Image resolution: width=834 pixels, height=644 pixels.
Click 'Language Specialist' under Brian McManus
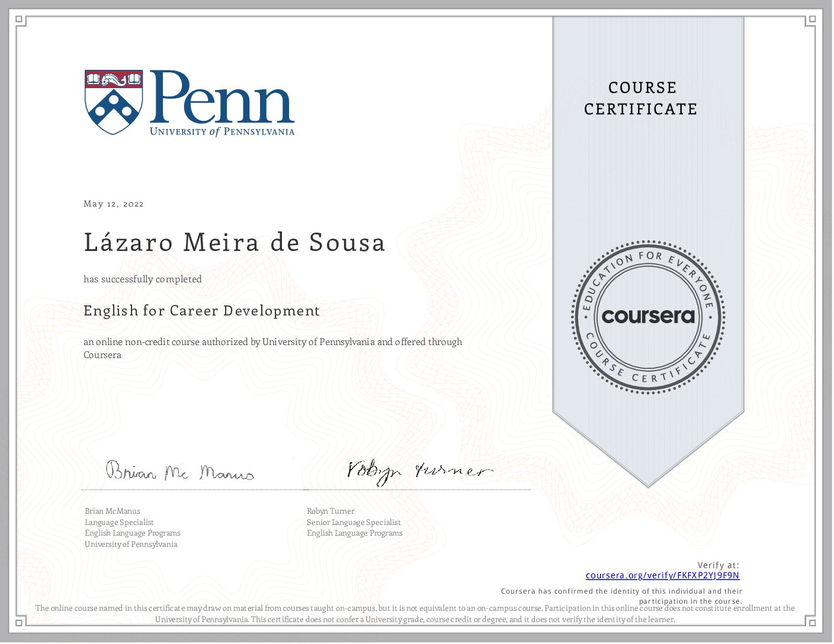[119, 522]
